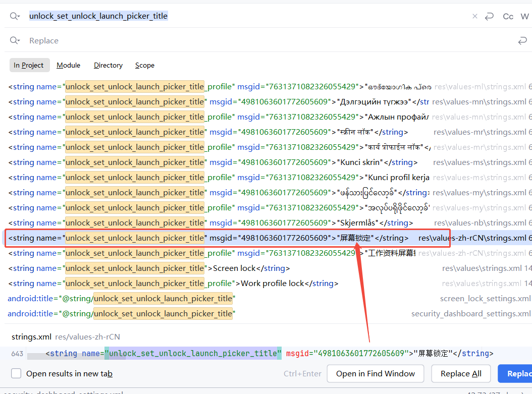Switch to the Directory tab
This screenshot has height=394, width=532.
click(108, 65)
